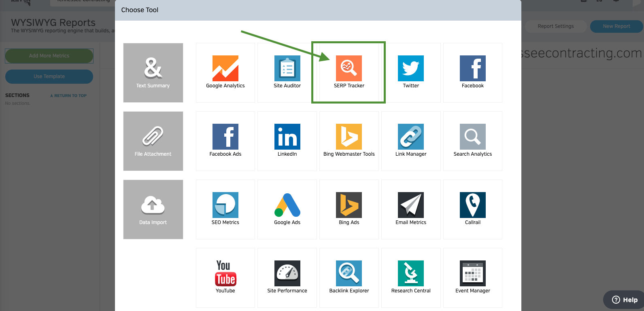The image size is (644, 311).
Task: Select the Backlink Explorer tool
Action: 349,278
